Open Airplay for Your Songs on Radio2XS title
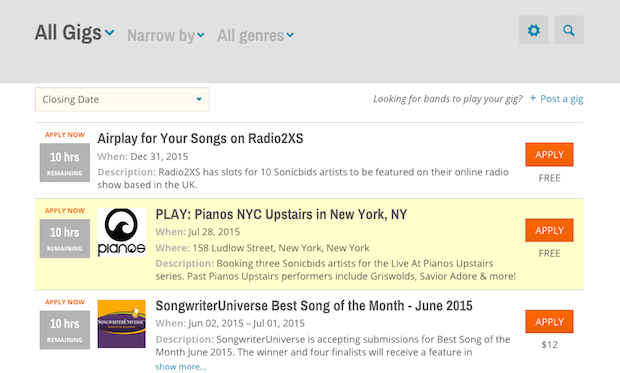Image resolution: width=620 pixels, height=373 pixels. pos(200,138)
